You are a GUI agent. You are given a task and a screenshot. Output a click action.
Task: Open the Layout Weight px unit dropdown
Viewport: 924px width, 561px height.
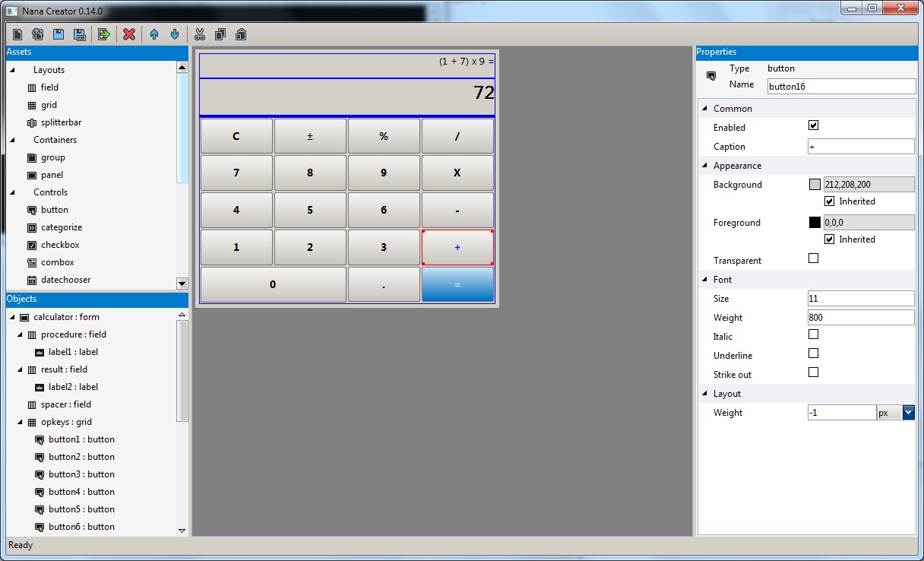(908, 413)
